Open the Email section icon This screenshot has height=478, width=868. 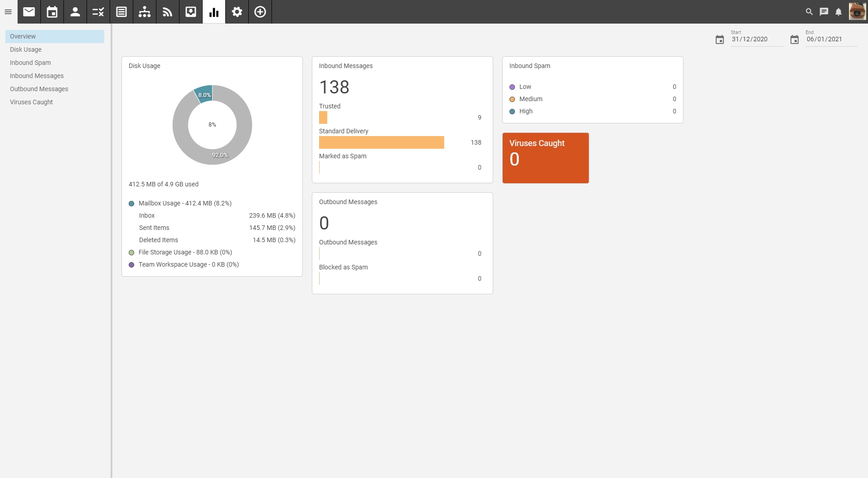(29, 12)
